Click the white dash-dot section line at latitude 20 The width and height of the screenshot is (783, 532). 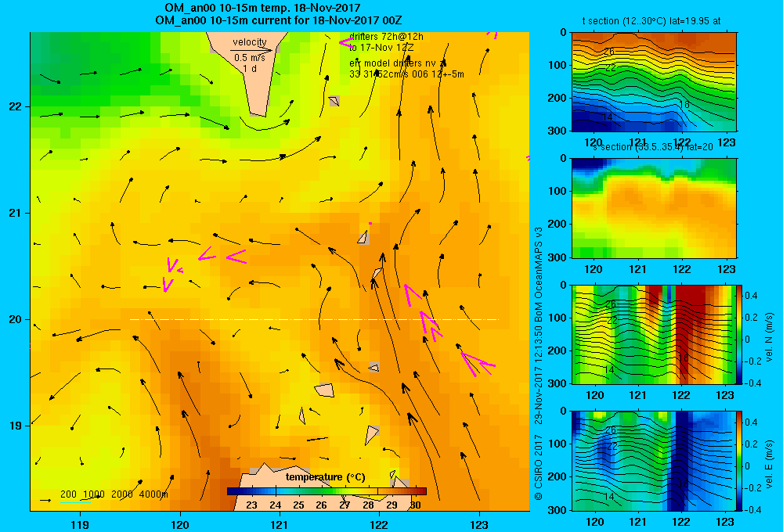314,319
